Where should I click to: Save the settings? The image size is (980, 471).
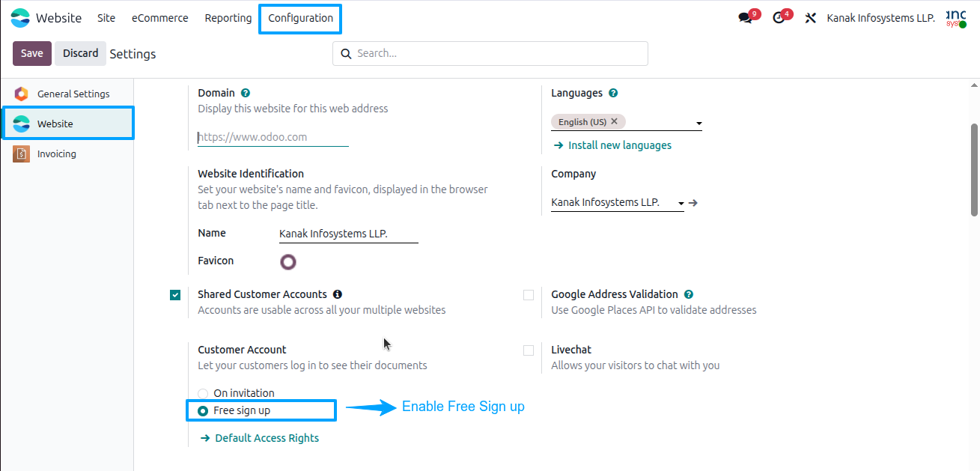32,53
